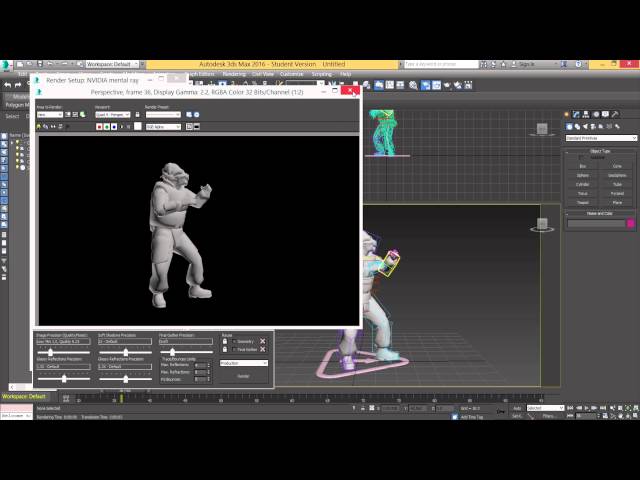The height and width of the screenshot is (480, 640).
Task: Click the black toggle UI icon in render window
Action: pos(197,127)
